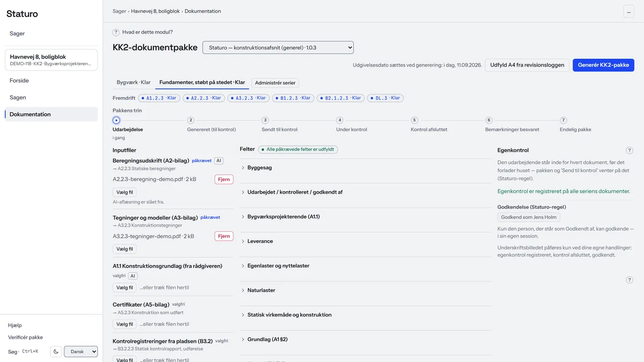Click Vælg fil under Certifikater (A5-bilag)

tap(125, 324)
